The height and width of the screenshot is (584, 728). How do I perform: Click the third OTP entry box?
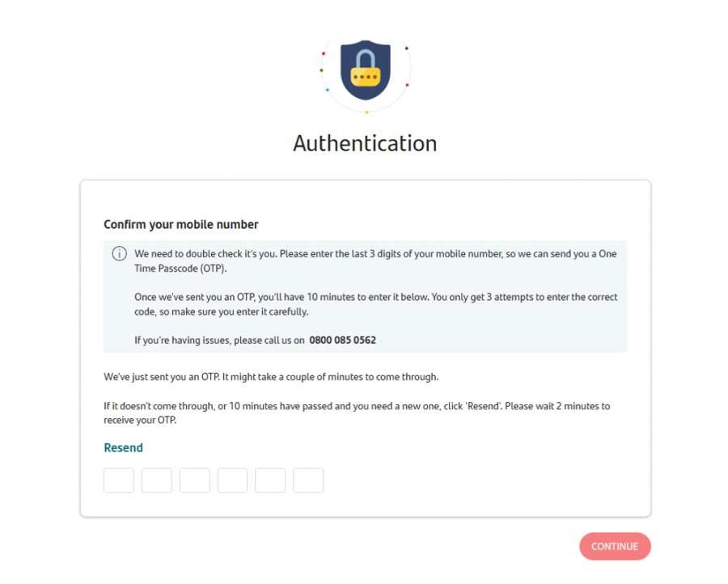click(194, 480)
